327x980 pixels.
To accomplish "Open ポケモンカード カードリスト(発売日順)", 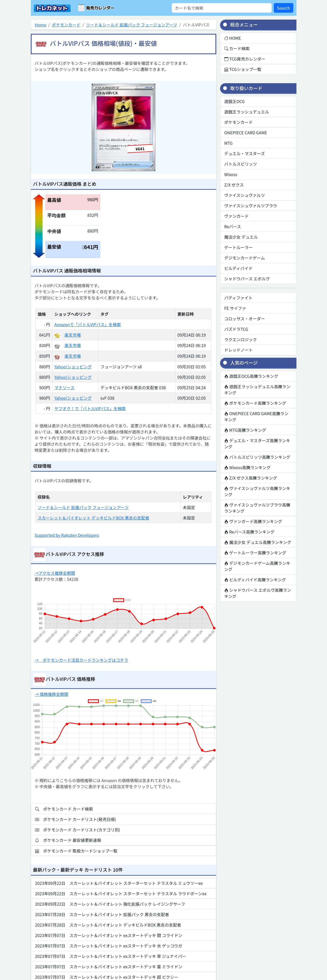I will point(123,819).
